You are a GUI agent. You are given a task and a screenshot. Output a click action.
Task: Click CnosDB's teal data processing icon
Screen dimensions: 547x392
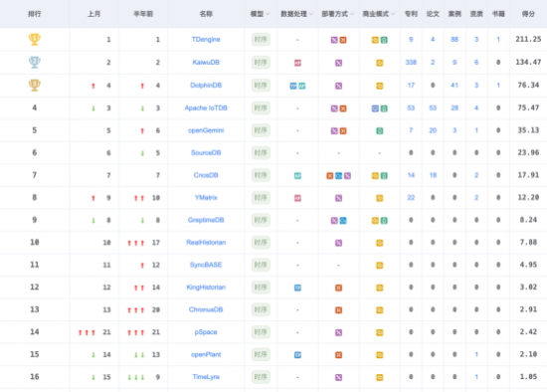click(x=297, y=176)
